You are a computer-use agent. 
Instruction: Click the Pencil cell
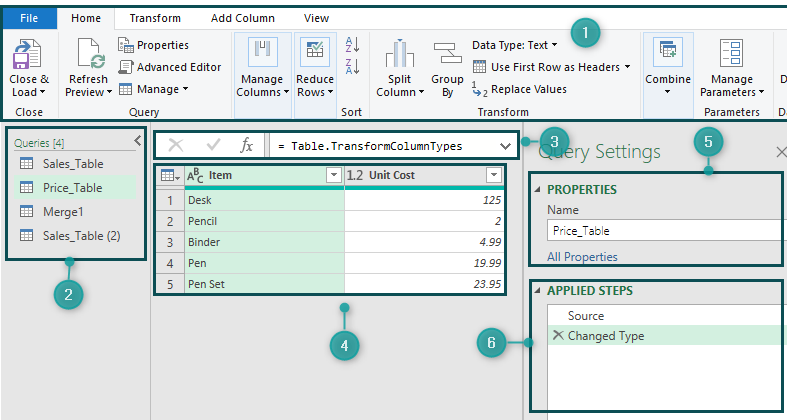265,221
